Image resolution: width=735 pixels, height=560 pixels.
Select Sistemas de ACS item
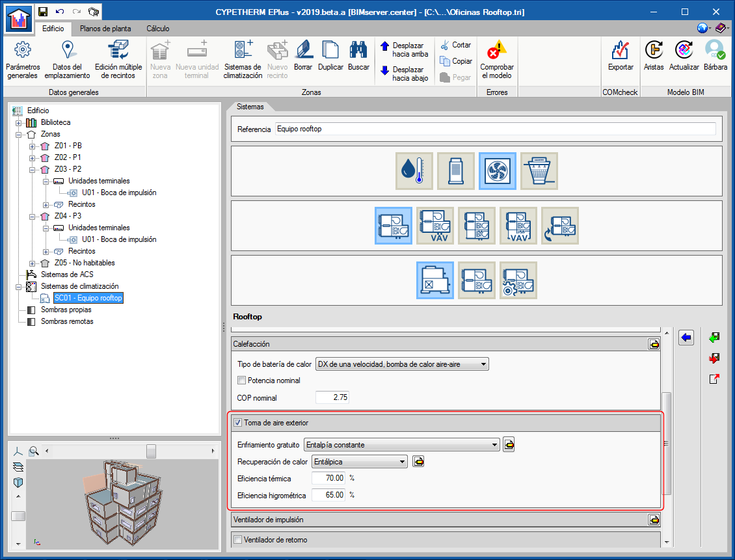click(x=67, y=274)
